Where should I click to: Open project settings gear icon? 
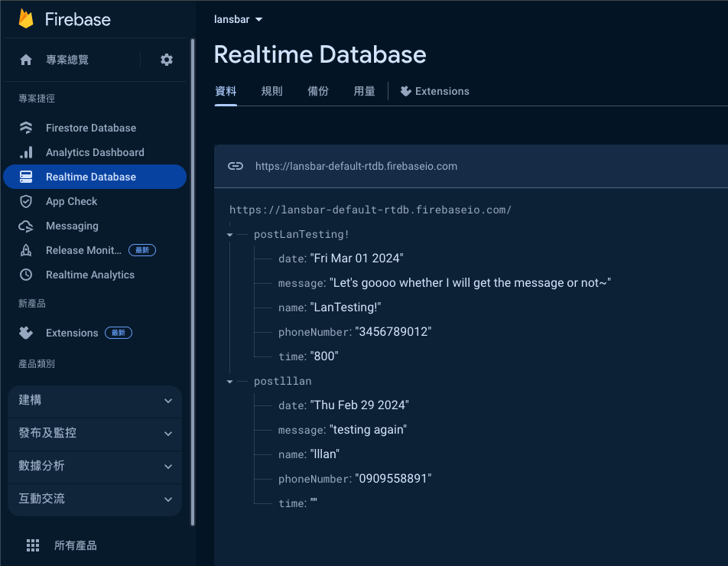167,60
